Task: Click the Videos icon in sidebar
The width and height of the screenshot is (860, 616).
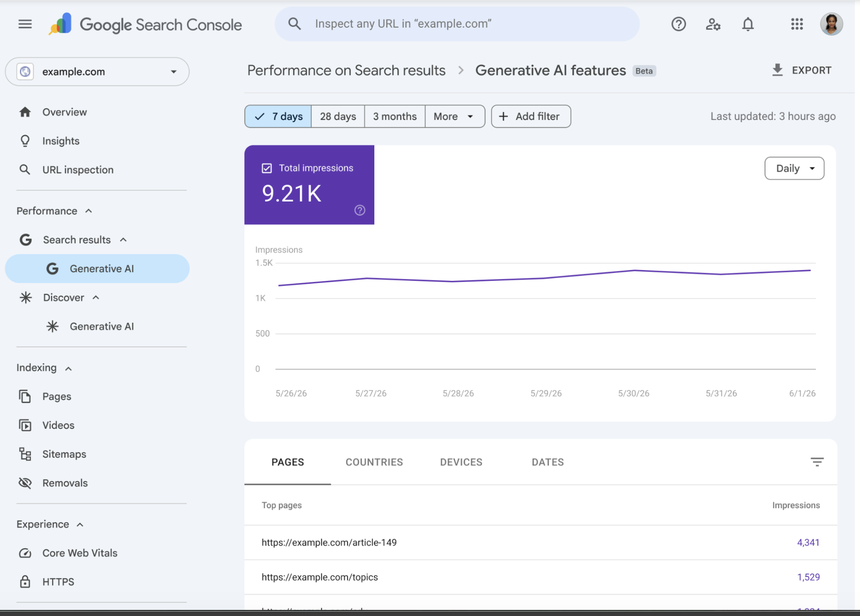Action: pos(25,425)
